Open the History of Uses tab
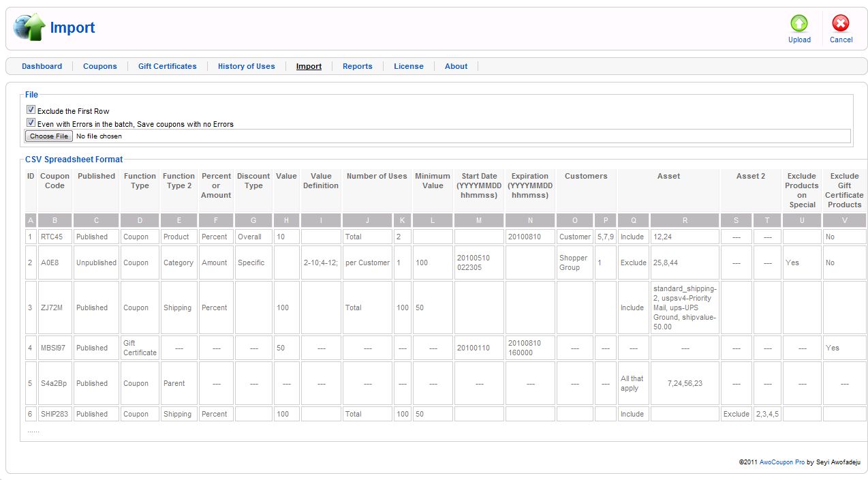 click(x=247, y=66)
